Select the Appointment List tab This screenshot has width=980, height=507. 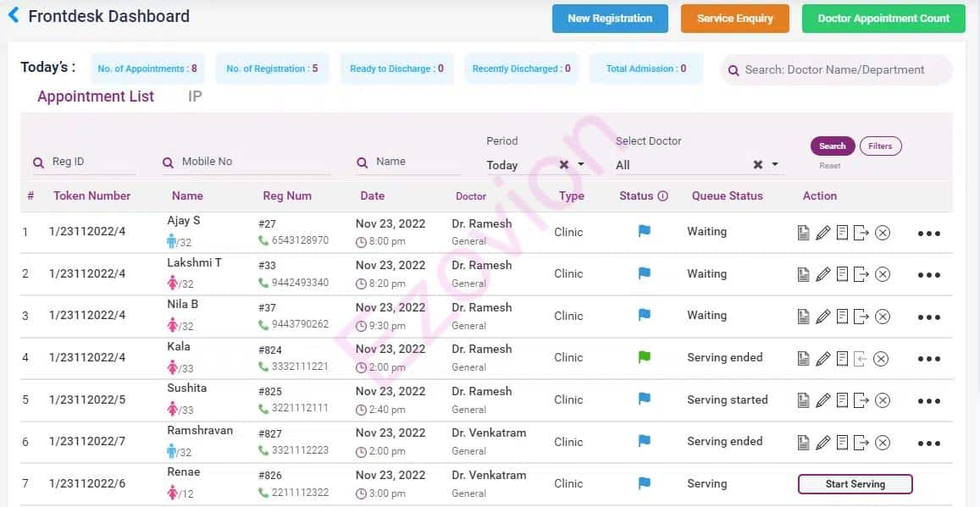click(96, 96)
